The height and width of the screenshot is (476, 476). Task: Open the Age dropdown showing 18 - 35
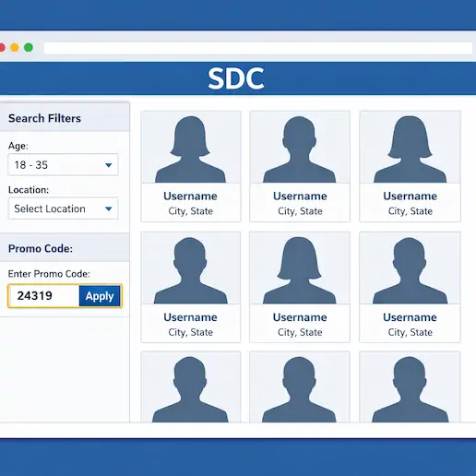point(63,165)
